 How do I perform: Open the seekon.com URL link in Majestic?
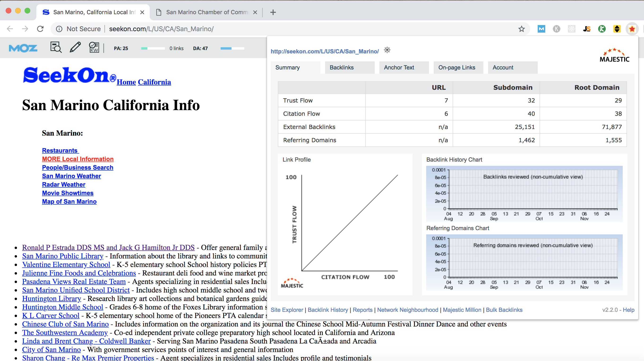click(x=325, y=51)
